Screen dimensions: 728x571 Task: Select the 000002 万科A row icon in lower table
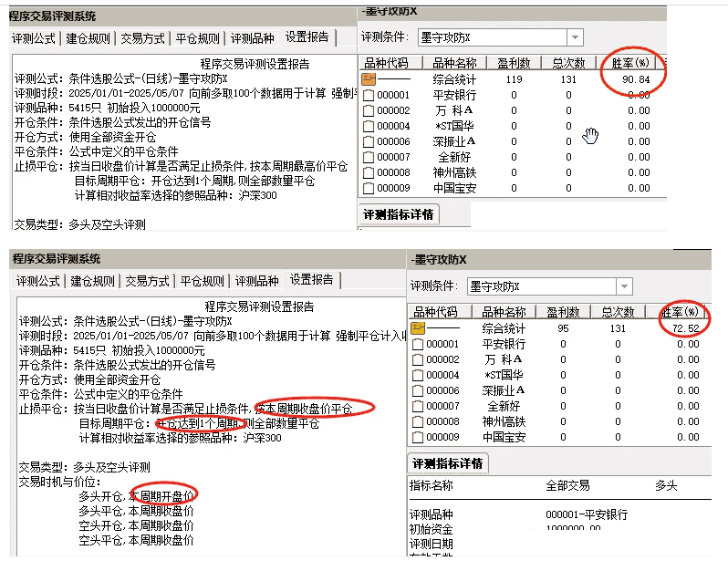(418, 359)
